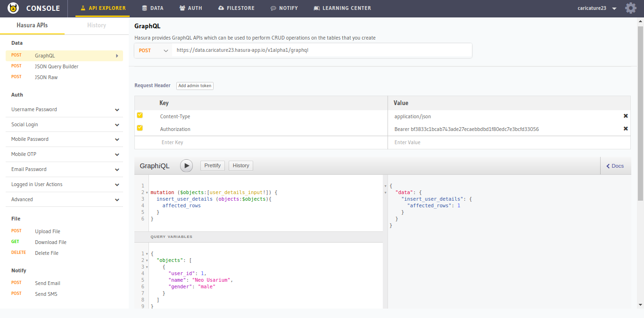Image resolution: width=644 pixels, height=318 pixels.
Task: Click the Learning Center book icon
Action: tap(316, 8)
